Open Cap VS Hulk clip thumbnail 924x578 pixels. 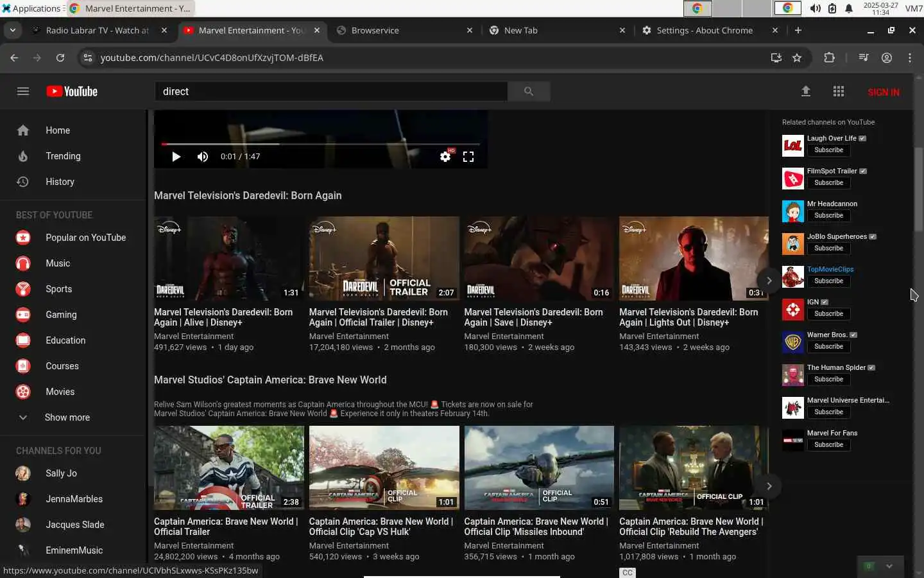384,468
